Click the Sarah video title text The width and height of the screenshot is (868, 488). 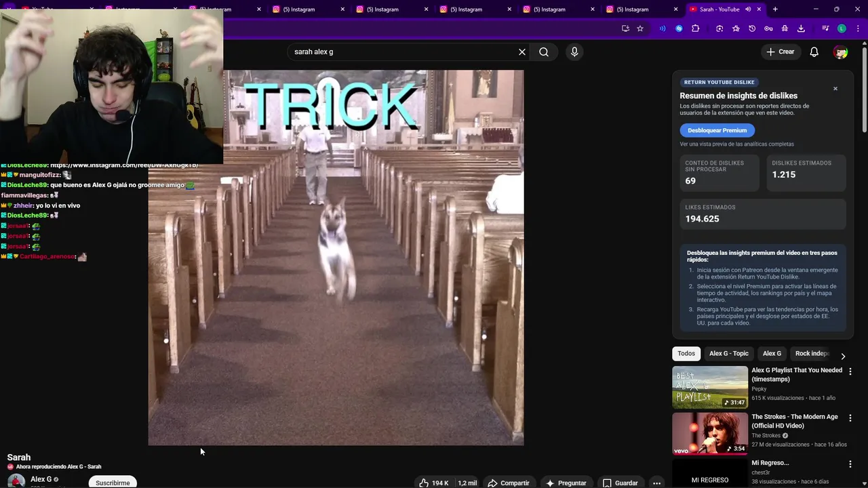[x=19, y=457]
